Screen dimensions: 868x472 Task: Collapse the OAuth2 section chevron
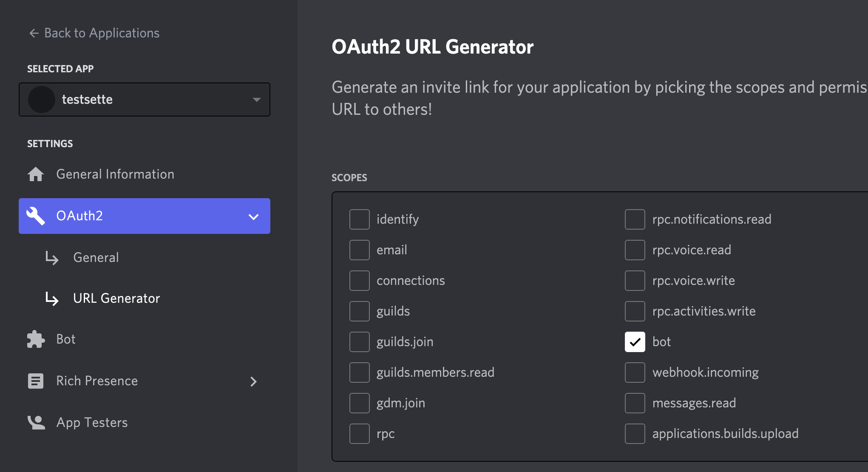click(x=253, y=217)
